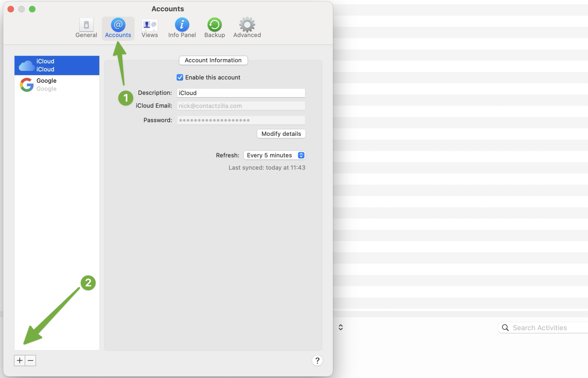
Task: Click the Last synced status text
Action: click(x=267, y=168)
